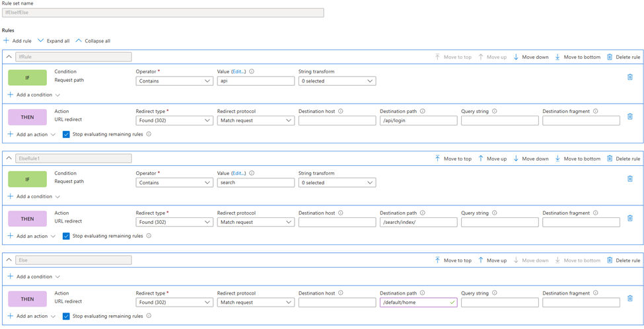
Task: Click 'Collapse all' in the rules toolbar
Action: point(93,41)
